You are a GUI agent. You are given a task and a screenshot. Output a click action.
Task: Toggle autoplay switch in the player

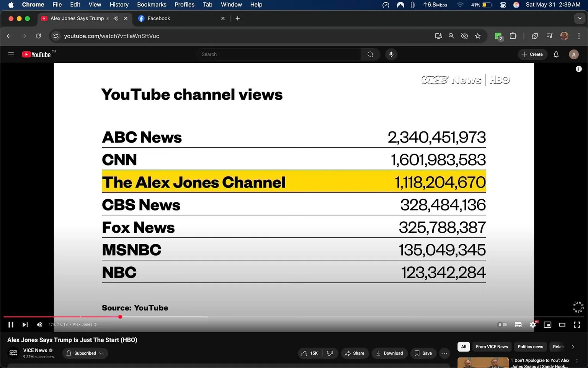click(502, 324)
